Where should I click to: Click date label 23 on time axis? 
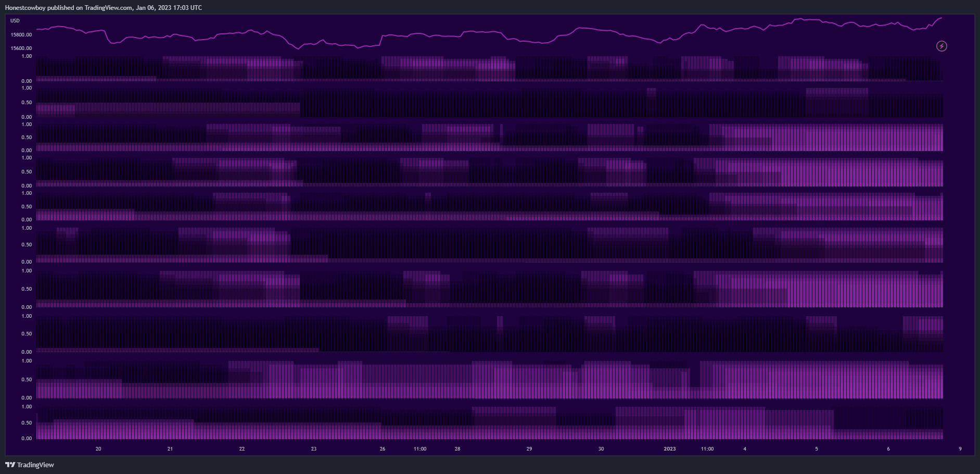[314, 448]
